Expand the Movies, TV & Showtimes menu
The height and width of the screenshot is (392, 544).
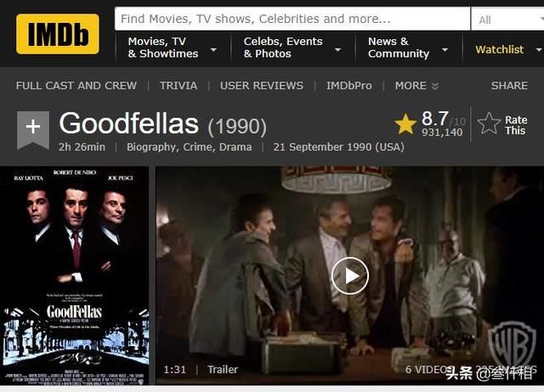[x=173, y=48]
